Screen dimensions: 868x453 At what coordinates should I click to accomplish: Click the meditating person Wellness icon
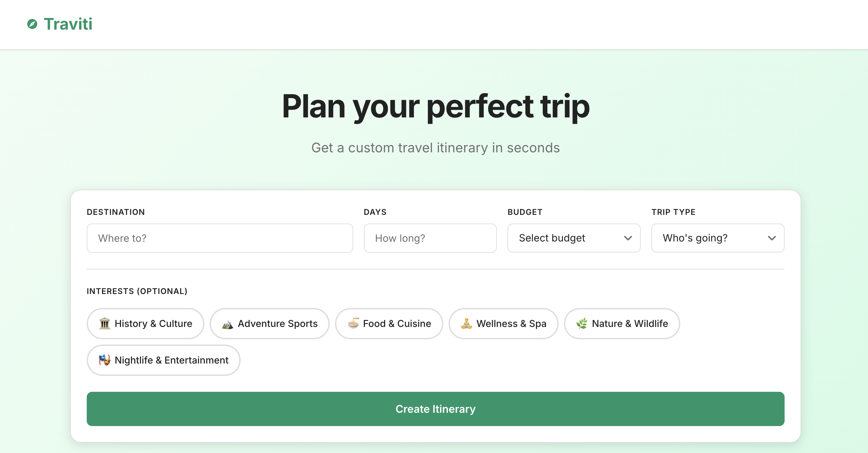466,324
